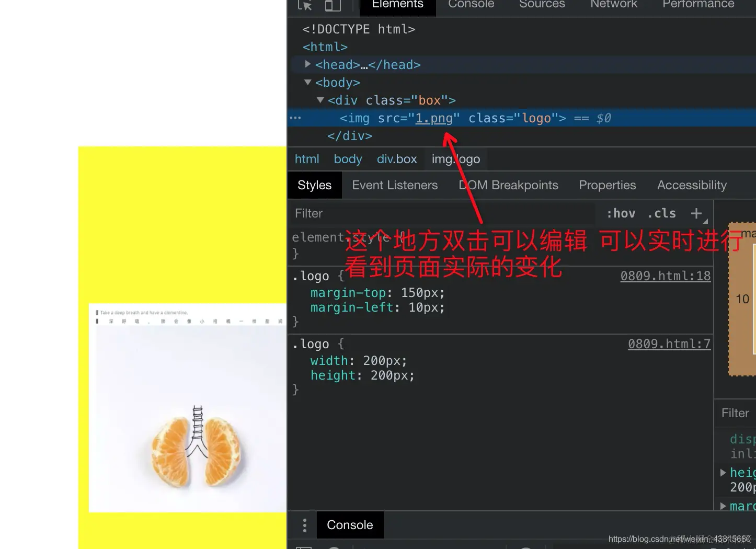The height and width of the screenshot is (549, 756).
Task: Open source link 0809.html:18
Action: (665, 276)
